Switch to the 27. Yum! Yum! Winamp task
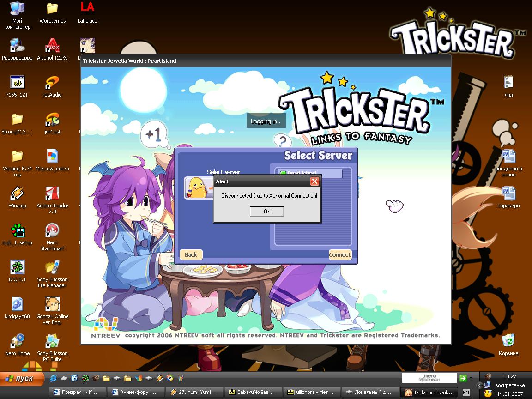Viewport: 532px width, 399px height. (x=195, y=392)
